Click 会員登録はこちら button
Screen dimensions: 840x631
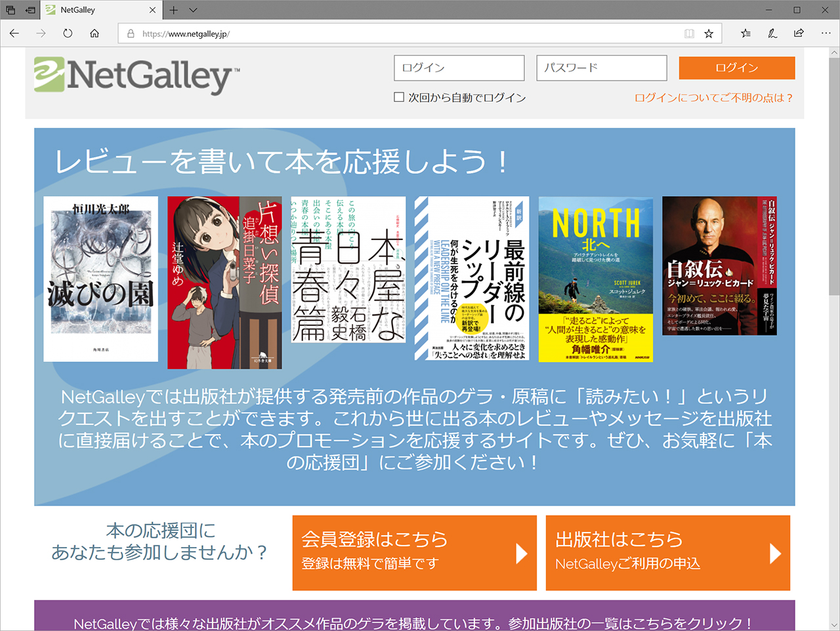click(x=415, y=553)
